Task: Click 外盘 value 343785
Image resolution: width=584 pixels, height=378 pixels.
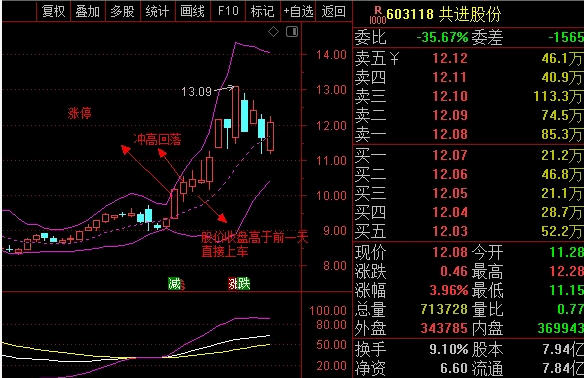Action: 444,328
